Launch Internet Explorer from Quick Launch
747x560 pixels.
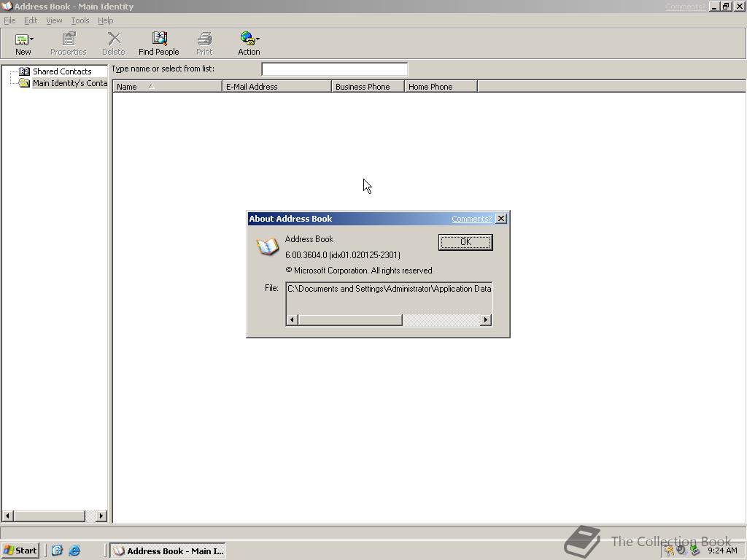pyautogui.click(x=74, y=551)
